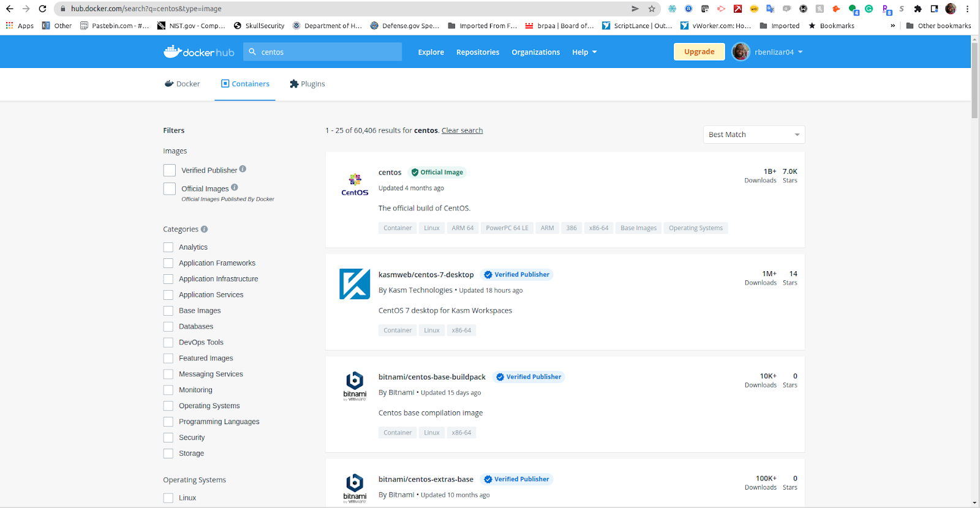Select the Containers tab
This screenshot has height=508, width=980.
click(245, 84)
